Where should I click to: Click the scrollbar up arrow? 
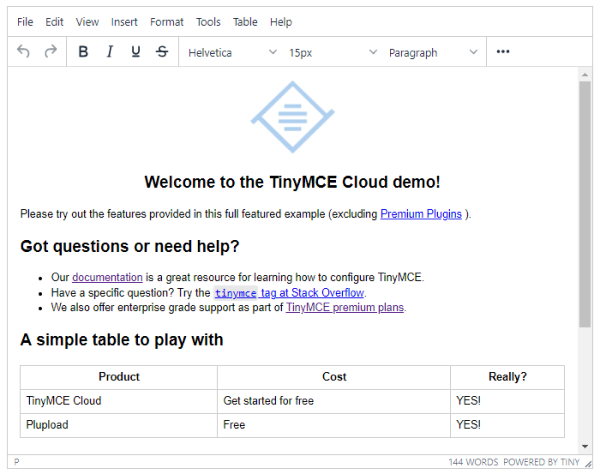click(x=585, y=75)
